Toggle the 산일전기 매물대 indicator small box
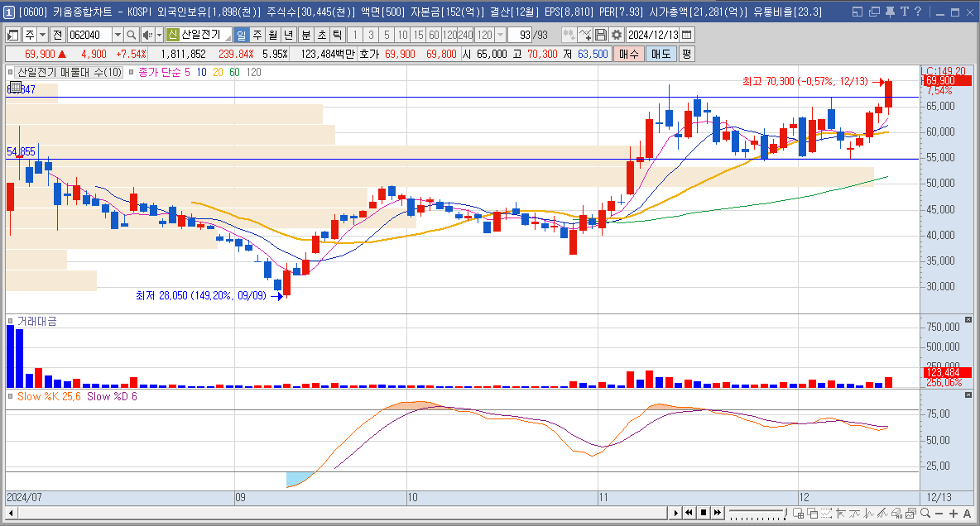The width and height of the screenshot is (980, 526). [11, 72]
